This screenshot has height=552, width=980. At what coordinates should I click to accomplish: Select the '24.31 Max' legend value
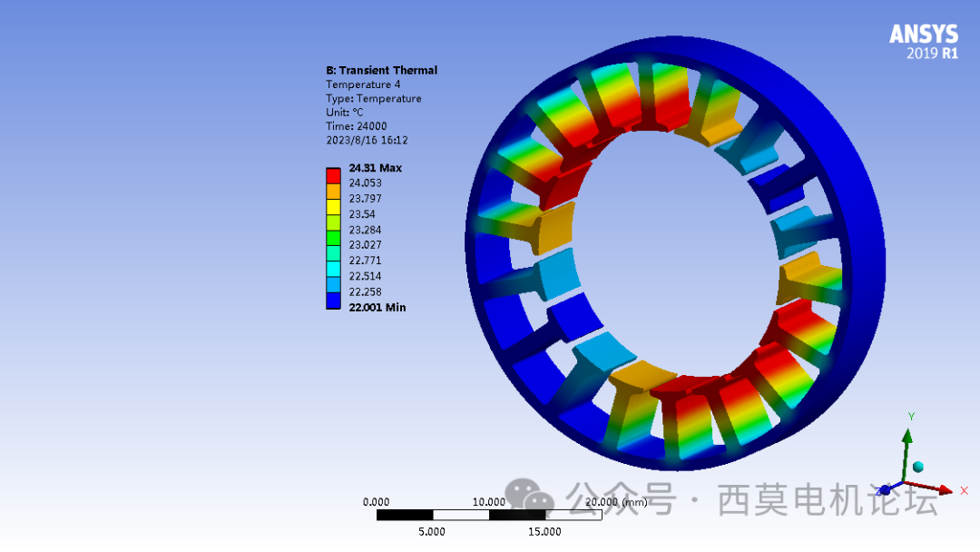coord(375,168)
